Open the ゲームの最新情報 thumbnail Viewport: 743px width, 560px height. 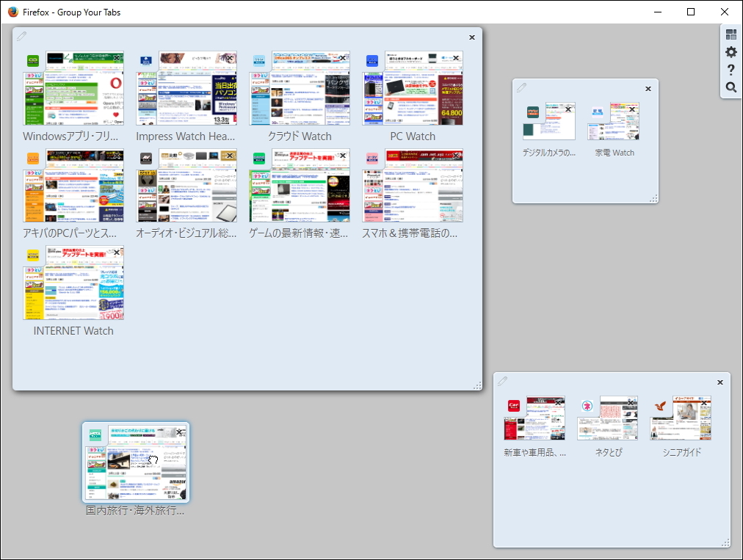(300, 186)
